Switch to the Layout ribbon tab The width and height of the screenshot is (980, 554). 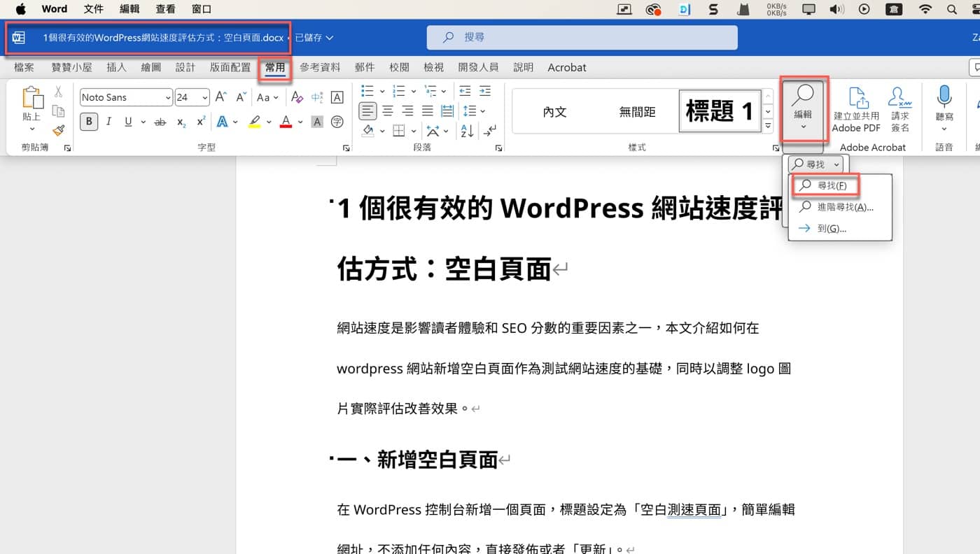coord(230,67)
